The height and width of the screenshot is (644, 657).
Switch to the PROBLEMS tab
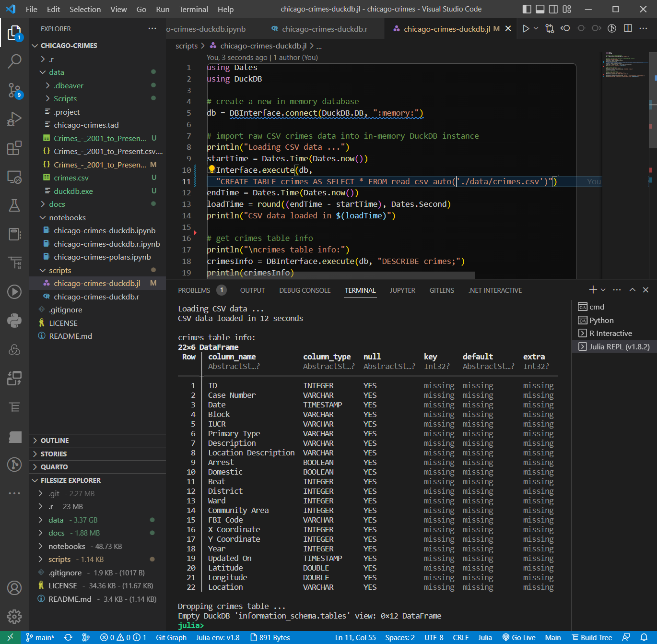click(194, 290)
